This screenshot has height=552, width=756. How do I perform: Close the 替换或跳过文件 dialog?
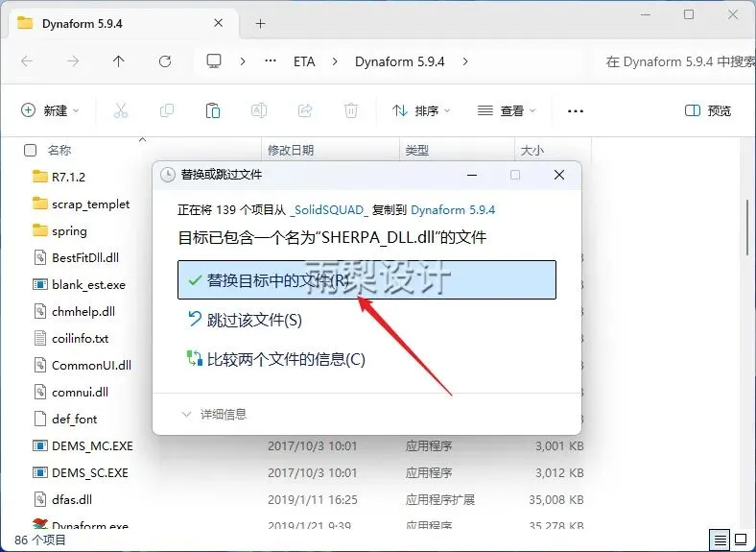pyautogui.click(x=559, y=175)
